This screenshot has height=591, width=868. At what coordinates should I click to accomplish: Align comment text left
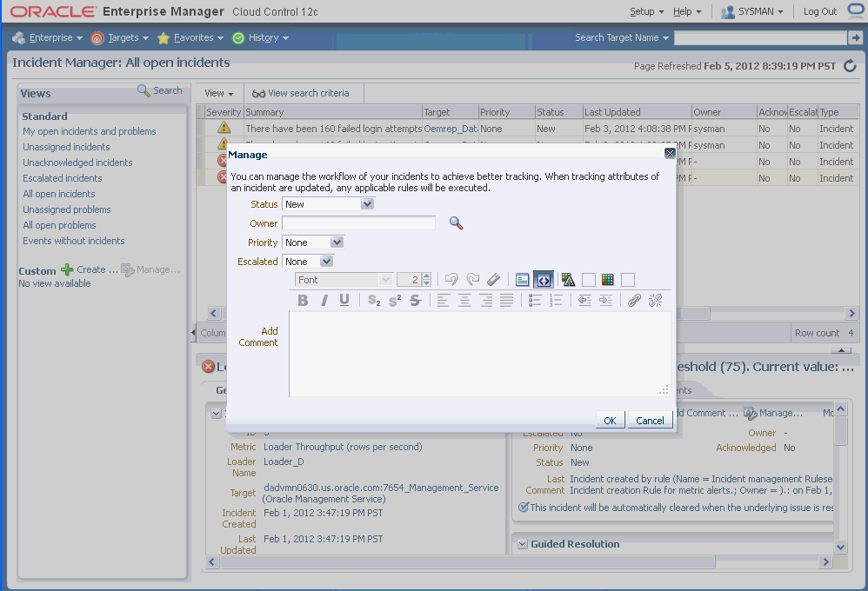pyautogui.click(x=444, y=300)
